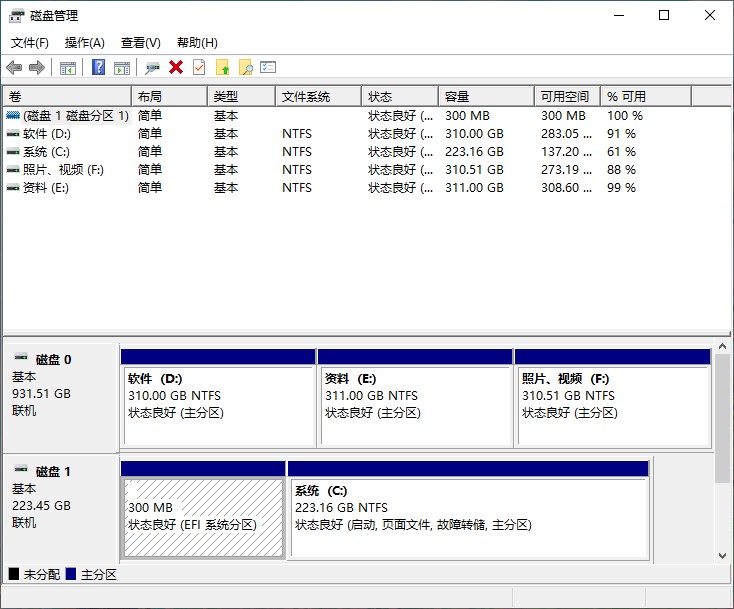Screen dimensions: 734x609
Task: Open the 文件(F) menu
Action: click(x=30, y=43)
